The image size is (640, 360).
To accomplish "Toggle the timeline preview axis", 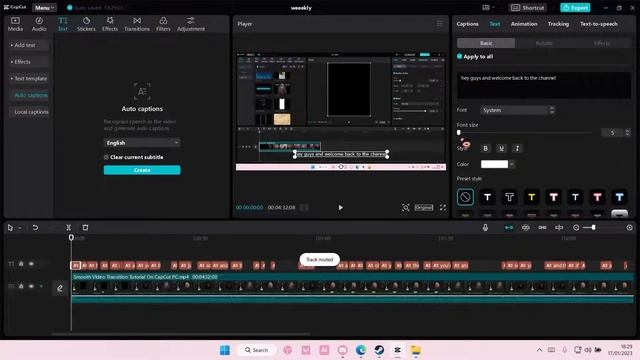I will pyautogui.click(x=559, y=227).
